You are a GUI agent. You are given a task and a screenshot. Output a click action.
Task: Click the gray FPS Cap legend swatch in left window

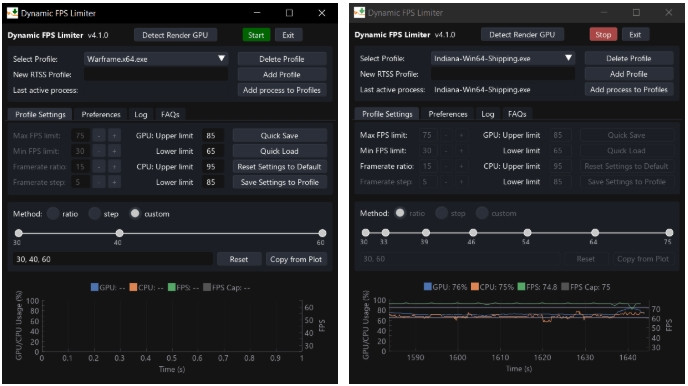point(207,287)
